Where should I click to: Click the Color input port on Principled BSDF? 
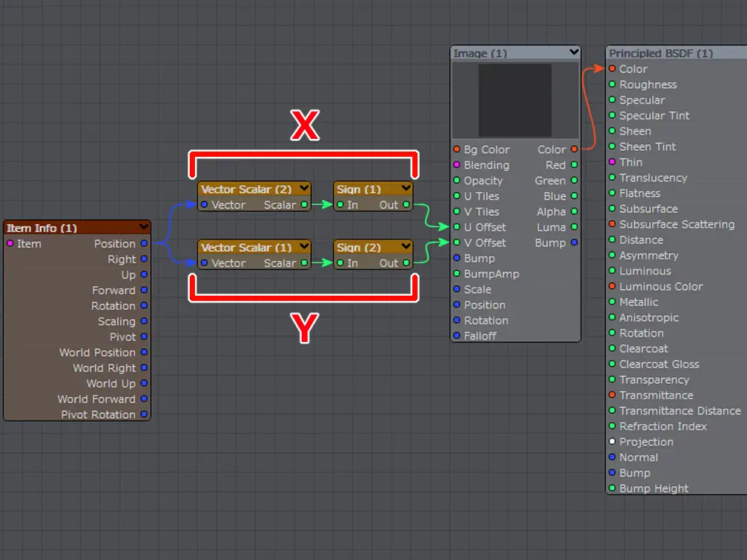pos(612,69)
